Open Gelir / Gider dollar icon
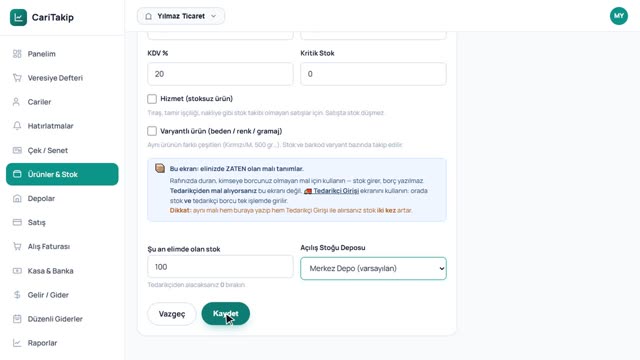The image size is (640, 360). (17, 295)
